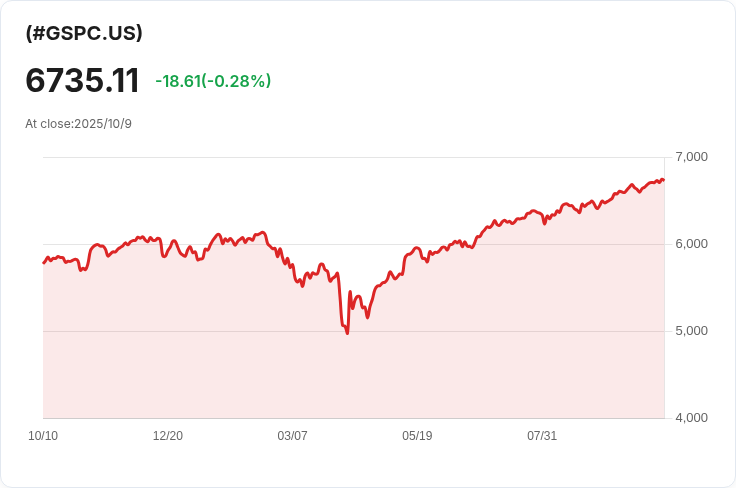
Task: Click the 7,000 y-axis label
Action: 691,157
